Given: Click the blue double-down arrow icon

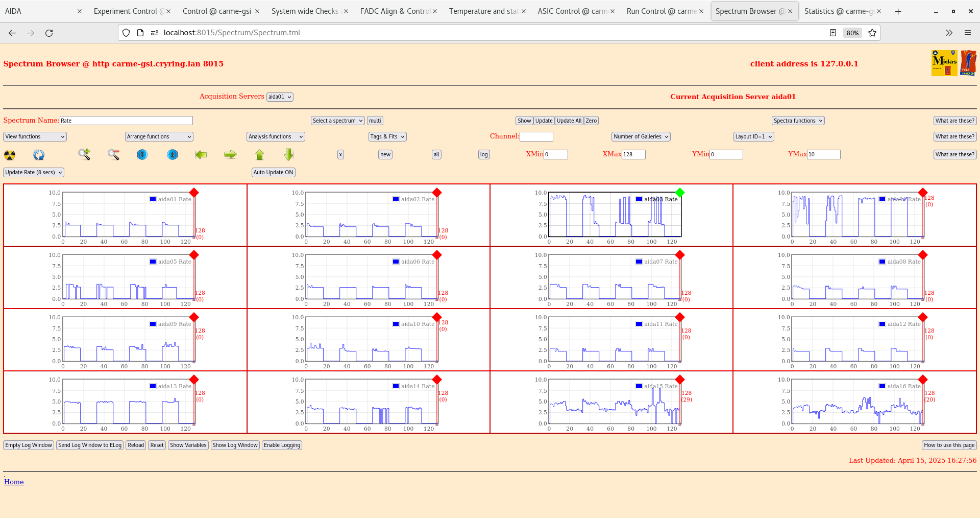Looking at the screenshot, I should (x=142, y=154).
